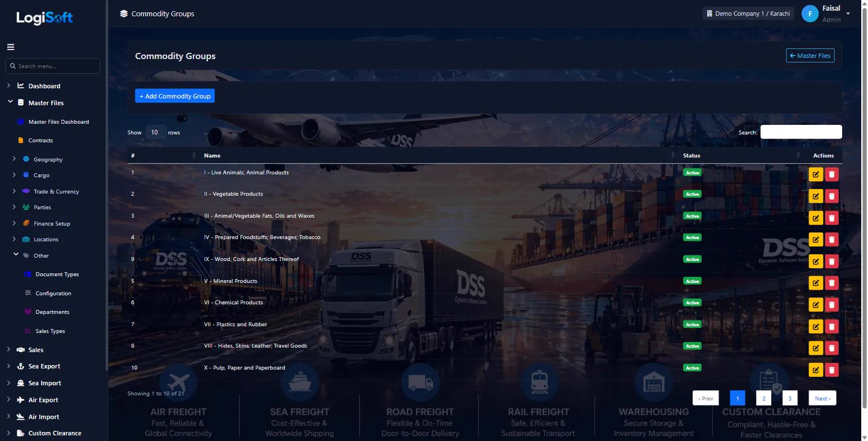The image size is (868, 441).
Task: Edit the Plastics and Rubber row
Action: click(x=816, y=326)
